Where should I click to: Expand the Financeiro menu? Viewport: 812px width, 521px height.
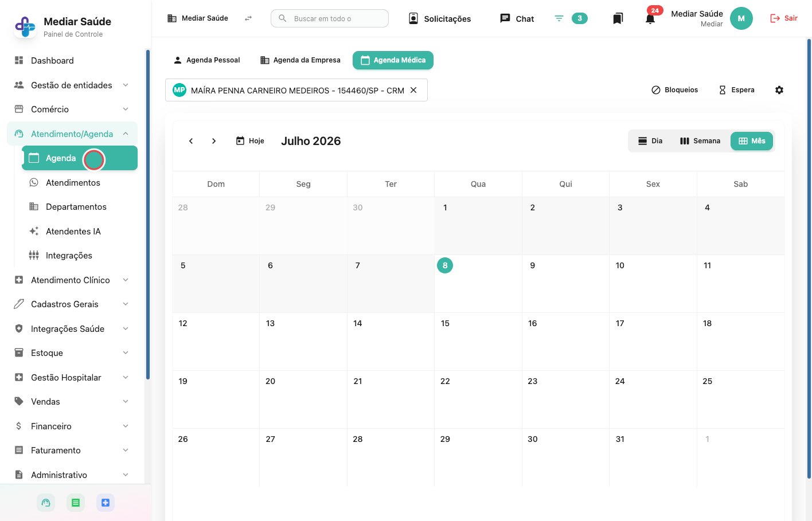click(x=72, y=426)
